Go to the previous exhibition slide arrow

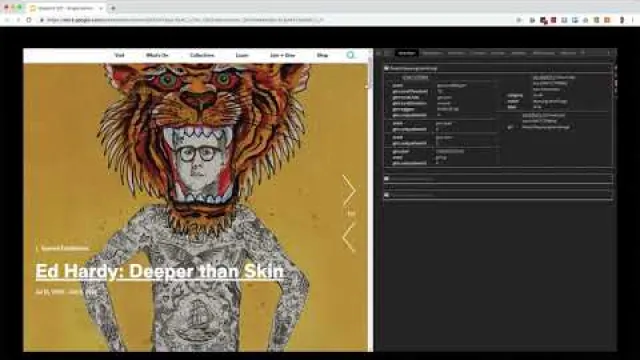(x=349, y=237)
